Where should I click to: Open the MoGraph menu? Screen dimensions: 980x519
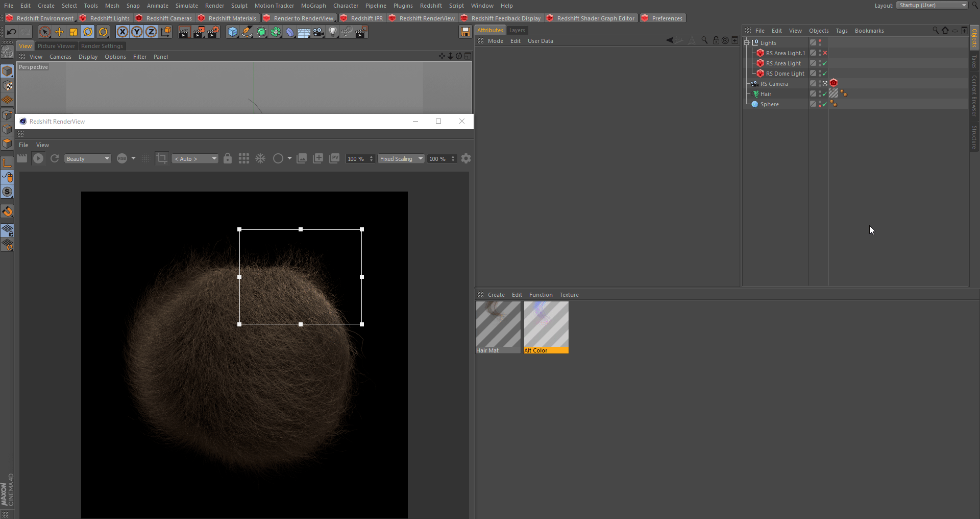tap(313, 6)
